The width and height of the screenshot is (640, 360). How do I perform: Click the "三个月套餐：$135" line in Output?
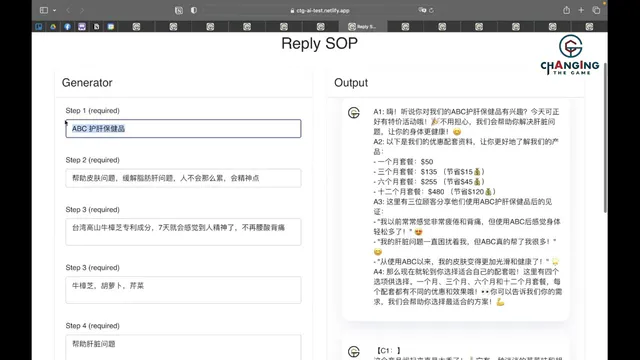[429, 172]
